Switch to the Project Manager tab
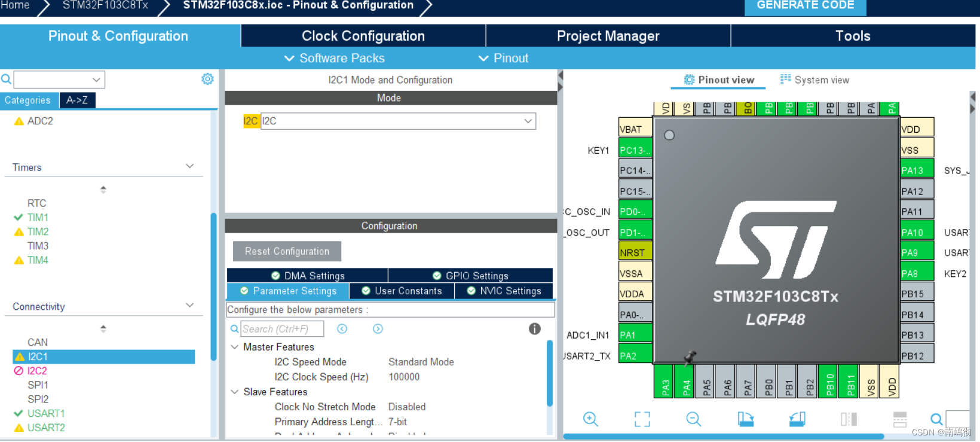This screenshot has width=980, height=442. coord(608,36)
